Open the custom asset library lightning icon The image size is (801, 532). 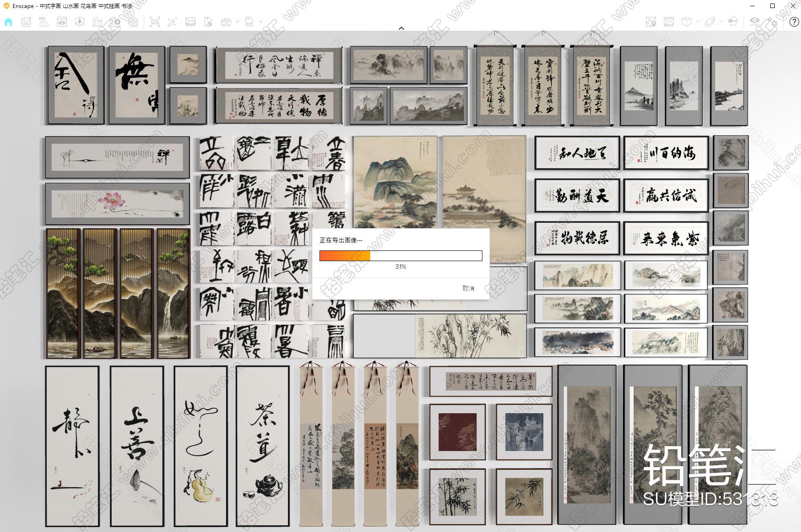pyautogui.click(x=115, y=21)
